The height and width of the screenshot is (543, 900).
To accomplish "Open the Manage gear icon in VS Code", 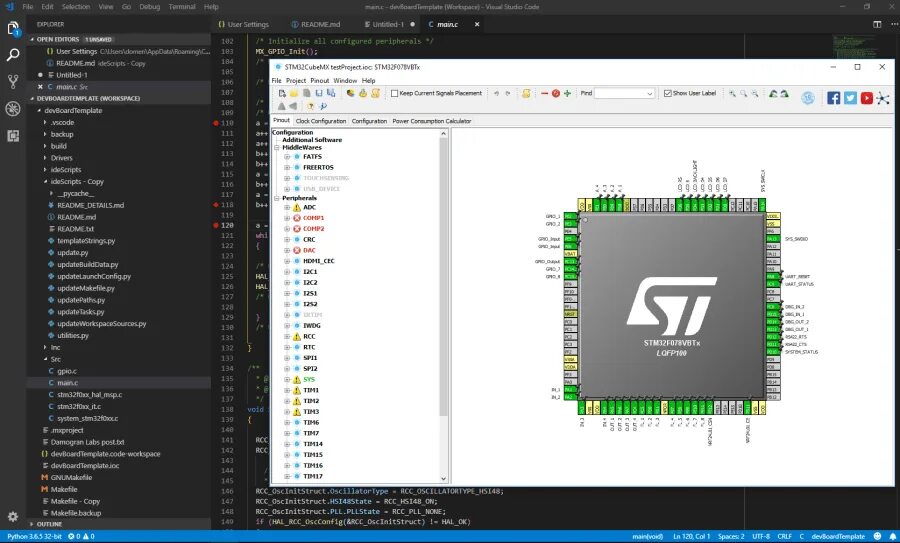I will 13,516.
